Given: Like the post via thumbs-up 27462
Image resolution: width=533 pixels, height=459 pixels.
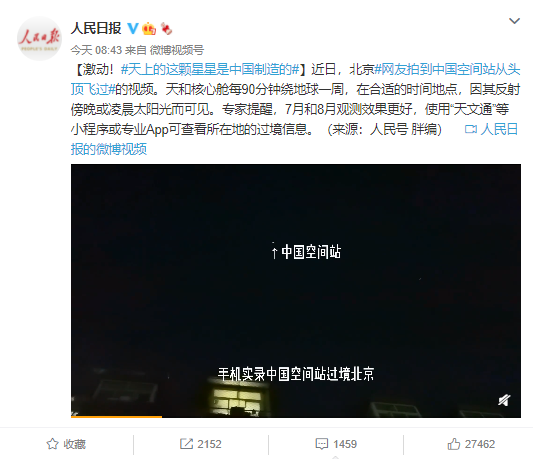Looking at the screenshot, I should [x=471, y=444].
